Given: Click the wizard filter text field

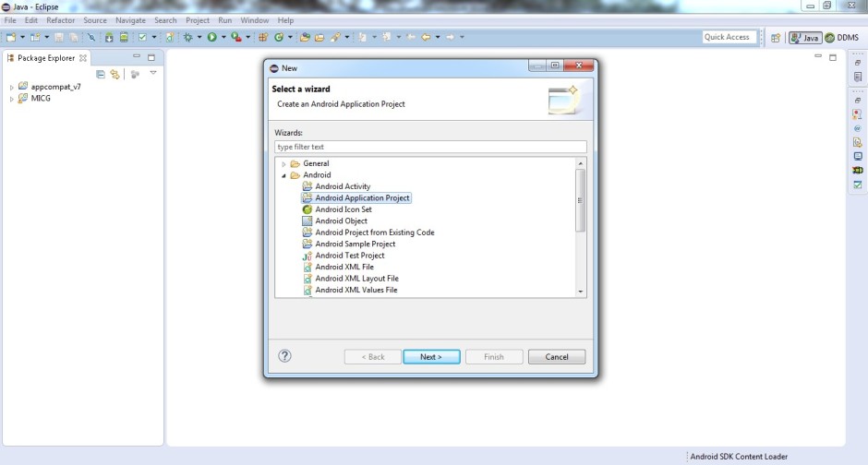Looking at the screenshot, I should (430, 147).
